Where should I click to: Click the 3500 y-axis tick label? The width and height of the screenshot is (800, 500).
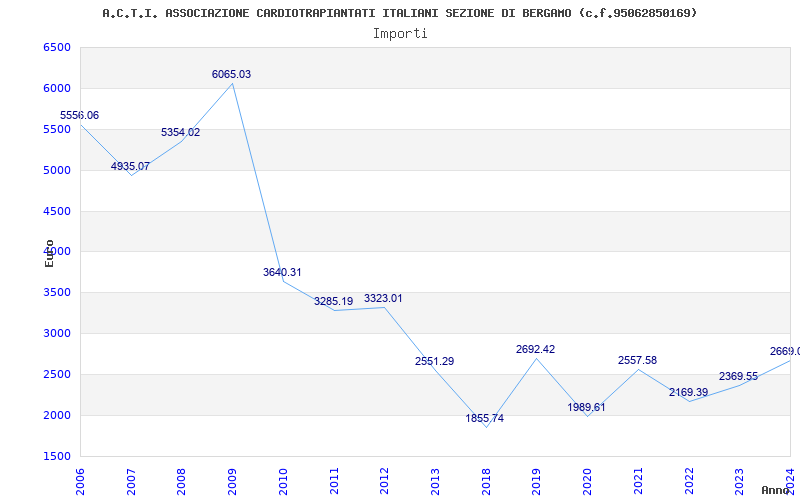pyautogui.click(x=56, y=292)
